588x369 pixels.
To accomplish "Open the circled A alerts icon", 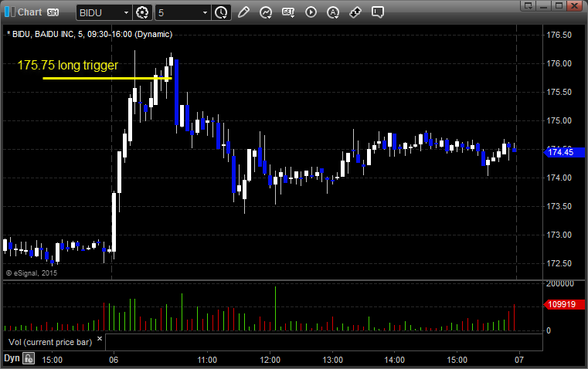I will point(333,12).
